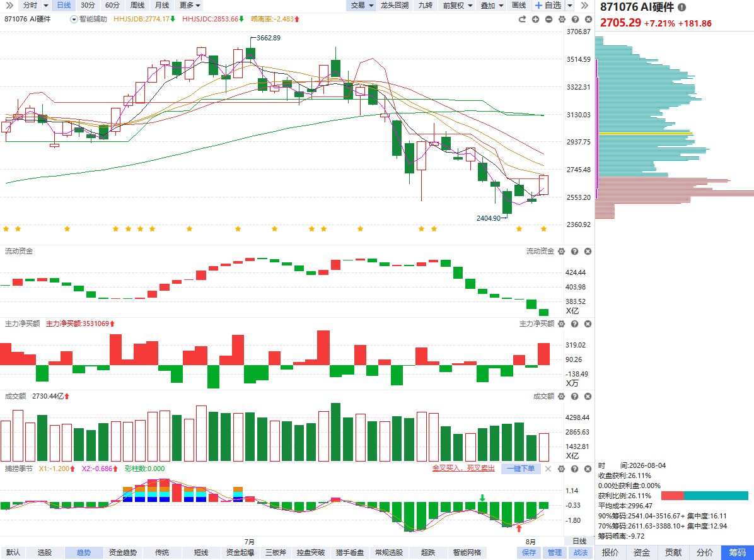Close the 主力净买额 indicator panel
Screen dimensions: 754x560
click(x=588, y=324)
